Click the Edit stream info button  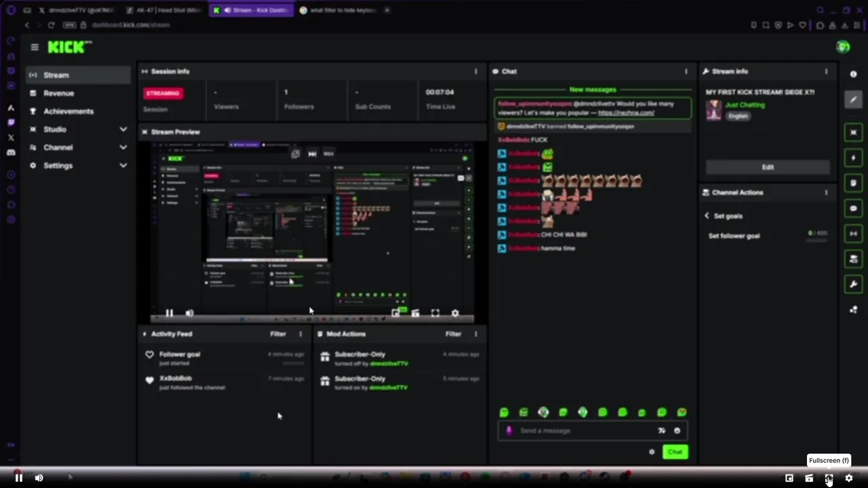(768, 167)
